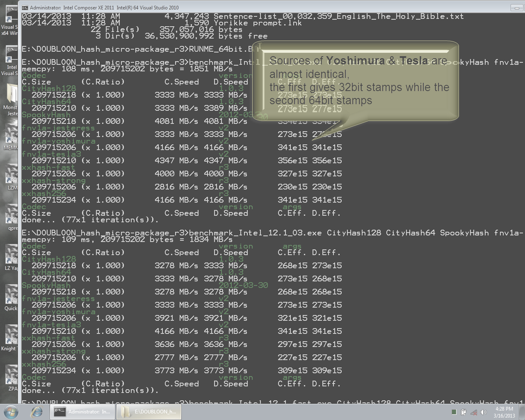The image size is (525, 420).
Task: Click the green square tray icon
Action: coord(454,412)
